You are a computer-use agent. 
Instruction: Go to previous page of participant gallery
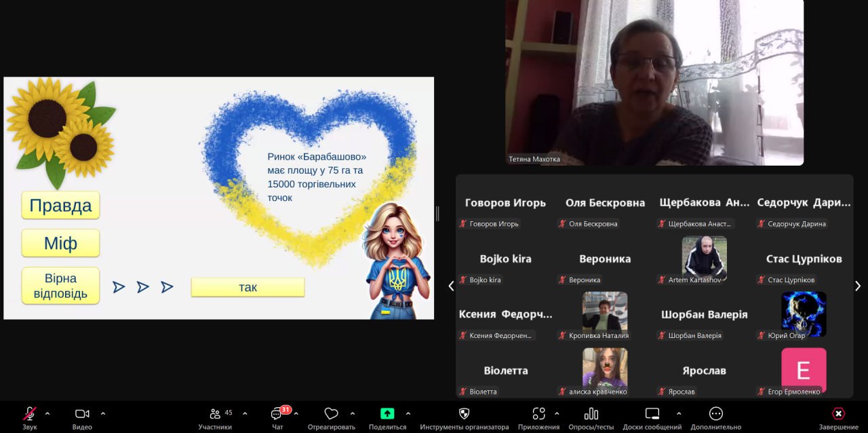(x=451, y=286)
